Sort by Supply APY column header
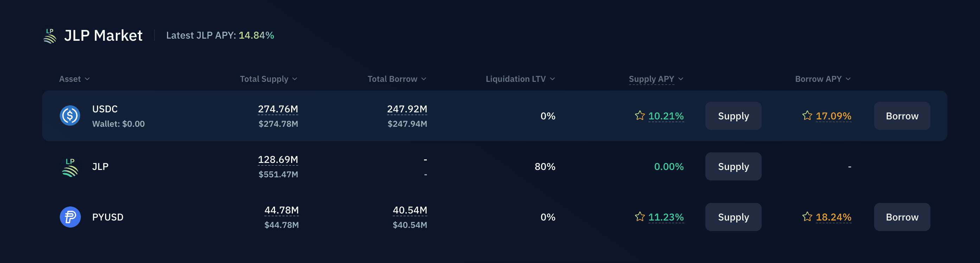 point(655,79)
